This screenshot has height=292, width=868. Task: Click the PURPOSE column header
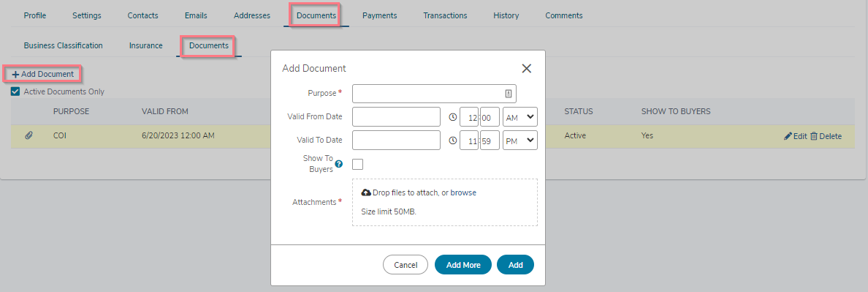pos(71,111)
